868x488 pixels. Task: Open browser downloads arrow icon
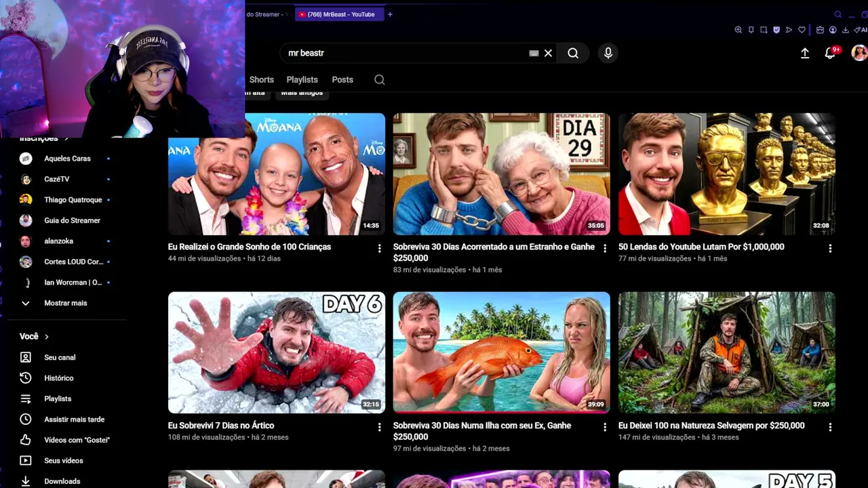coord(846,30)
